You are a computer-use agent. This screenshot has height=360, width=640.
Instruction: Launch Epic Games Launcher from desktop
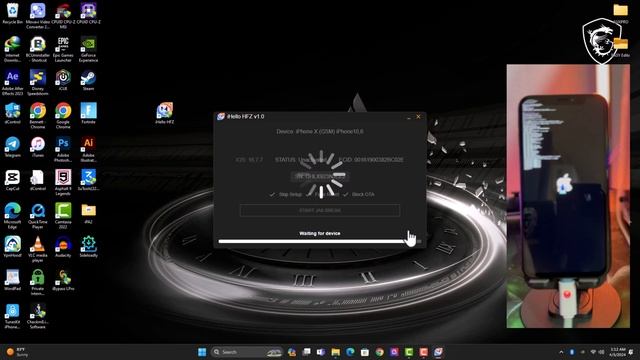point(63,49)
